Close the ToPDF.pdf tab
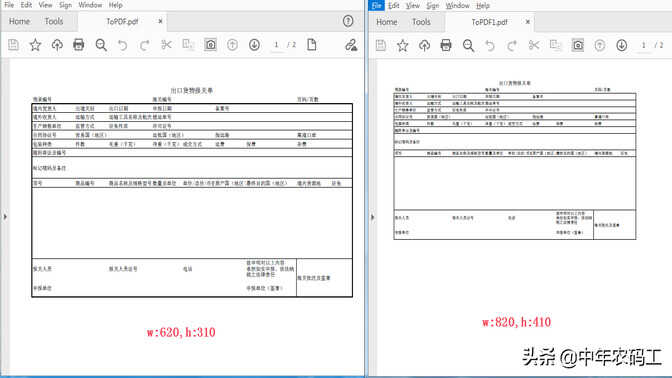 click(x=160, y=21)
